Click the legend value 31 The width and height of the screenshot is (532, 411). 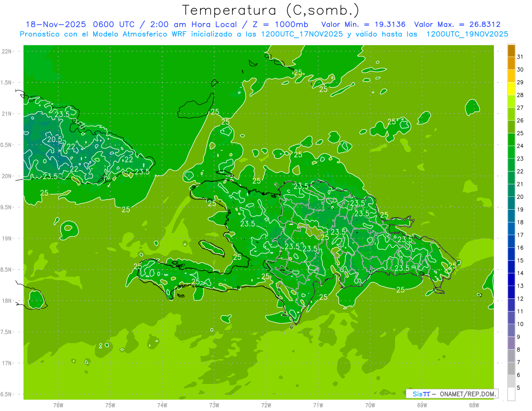click(520, 57)
